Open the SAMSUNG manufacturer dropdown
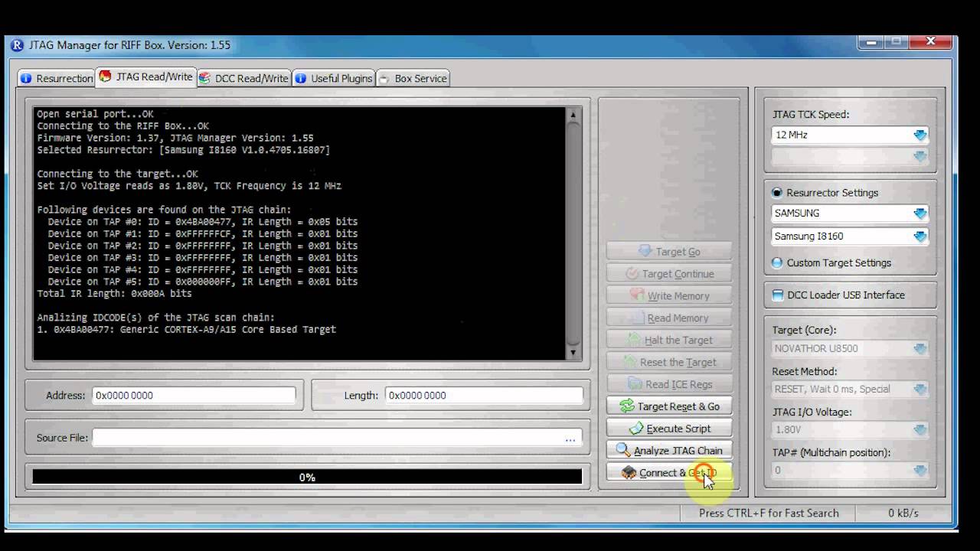Image resolution: width=980 pixels, height=551 pixels. coord(920,214)
